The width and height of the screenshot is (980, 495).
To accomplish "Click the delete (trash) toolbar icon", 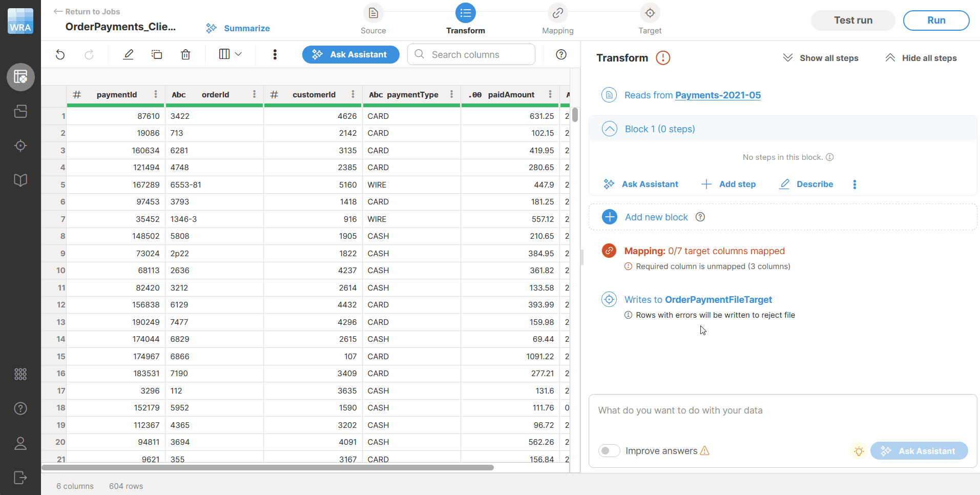I will (185, 54).
